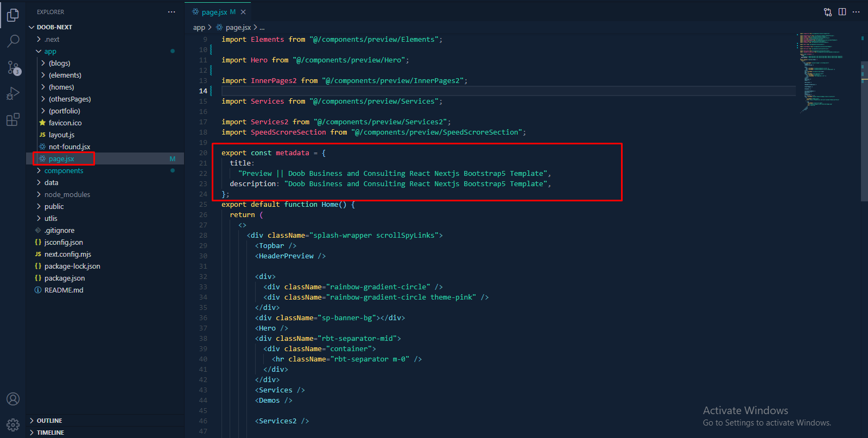This screenshot has width=868, height=438.
Task: Open Explorer views and more actions menu
Action: [172, 12]
